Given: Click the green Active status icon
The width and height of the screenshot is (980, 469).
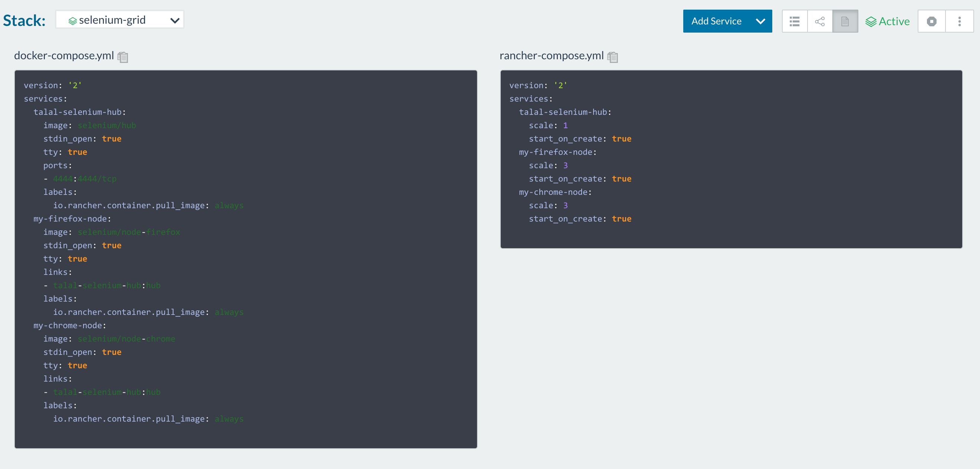Looking at the screenshot, I should (871, 21).
